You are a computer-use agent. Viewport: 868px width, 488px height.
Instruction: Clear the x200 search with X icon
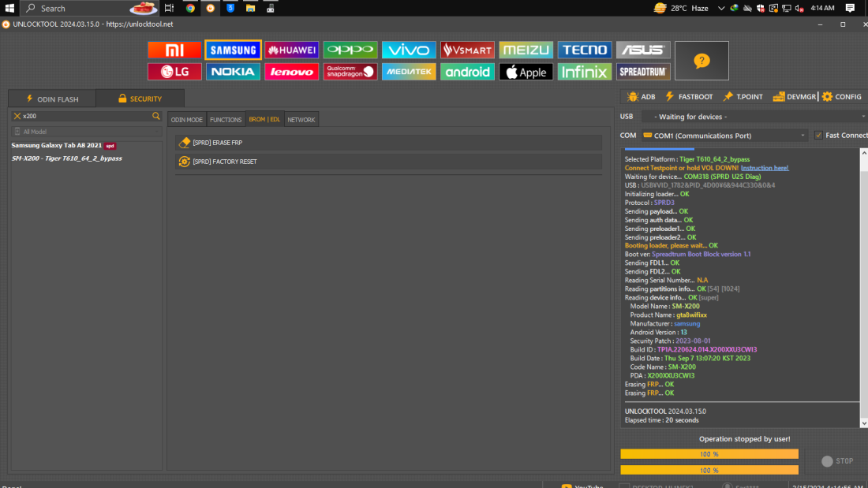(x=17, y=116)
